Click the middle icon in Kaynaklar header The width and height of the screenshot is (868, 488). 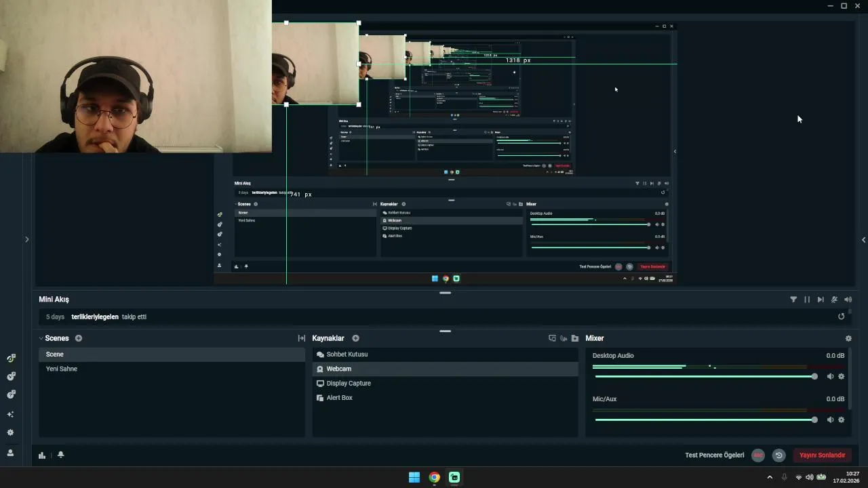(x=564, y=338)
